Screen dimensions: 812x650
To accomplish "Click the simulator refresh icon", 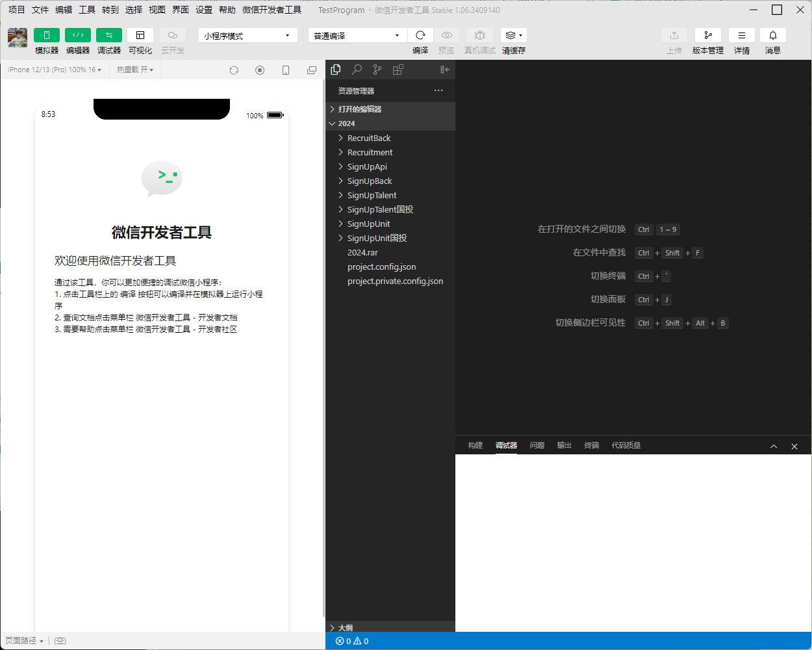I will [x=234, y=70].
